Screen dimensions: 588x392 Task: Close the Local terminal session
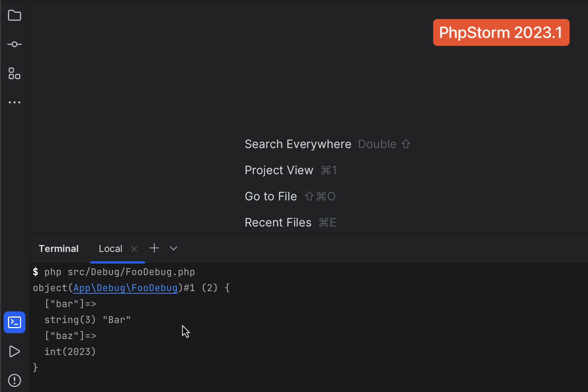click(x=134, y=249)
